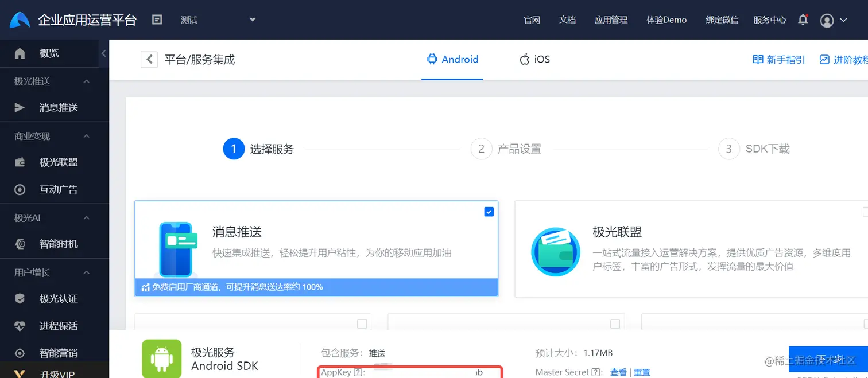Toggle the sidebar menu fold icon

[x=157, y=20]
